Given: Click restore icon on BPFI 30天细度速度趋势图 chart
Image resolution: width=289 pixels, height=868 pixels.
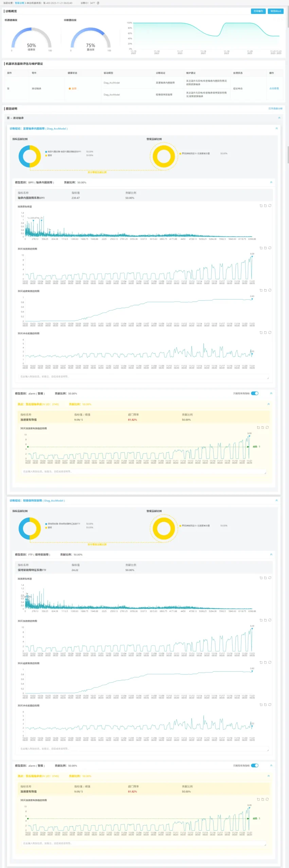Looking at the screenshot, I should (270, 291).
